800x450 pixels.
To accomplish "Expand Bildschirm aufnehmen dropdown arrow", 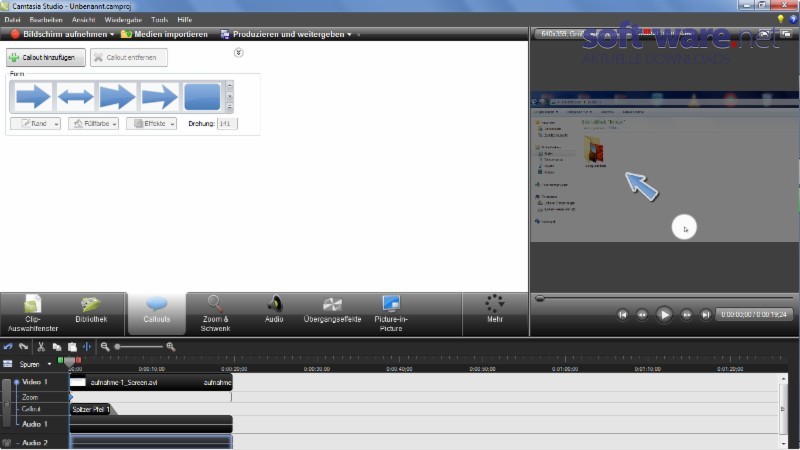I will pos(112,35).
